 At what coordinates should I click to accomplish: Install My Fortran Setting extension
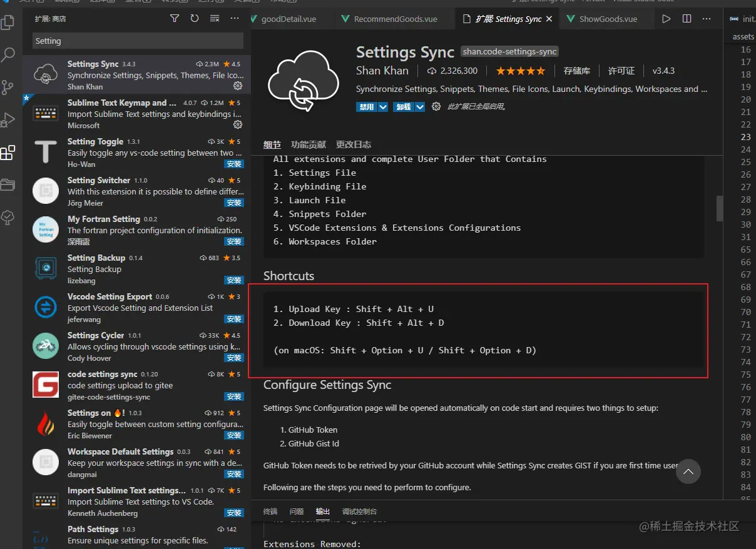[x=234, y=242]
